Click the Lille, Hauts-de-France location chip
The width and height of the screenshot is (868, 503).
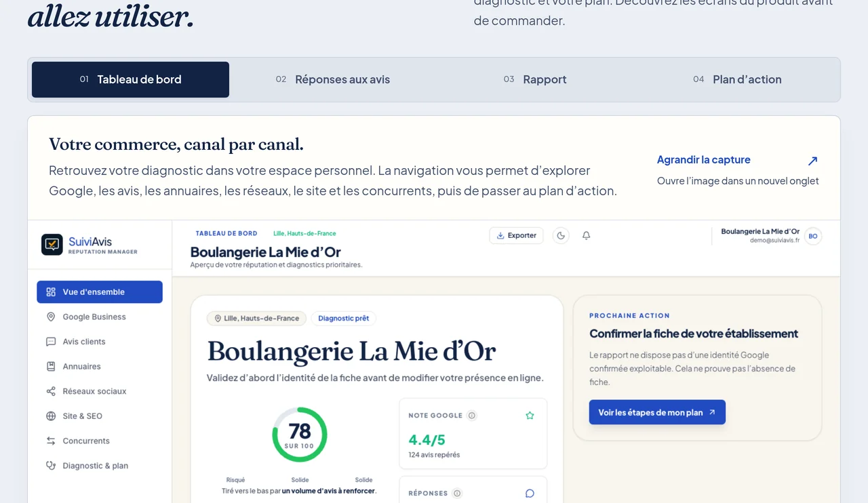click(x=256, y=319)
